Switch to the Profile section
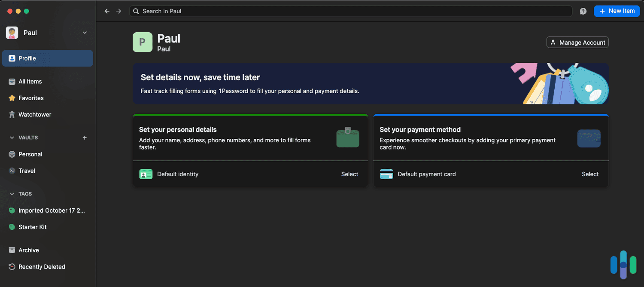The height and width of the screenshot is (287, 644). [27, 58]
